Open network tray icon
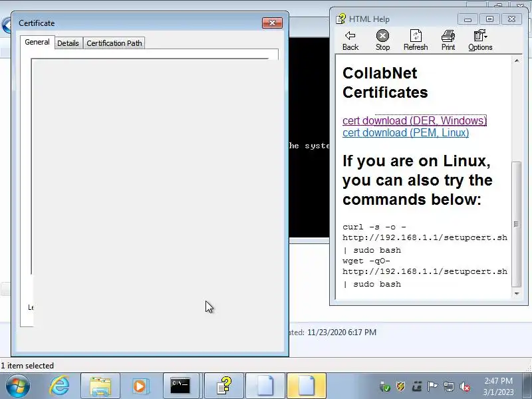The height and width of the screenshot is (399, 532). [x=449, y=386]
